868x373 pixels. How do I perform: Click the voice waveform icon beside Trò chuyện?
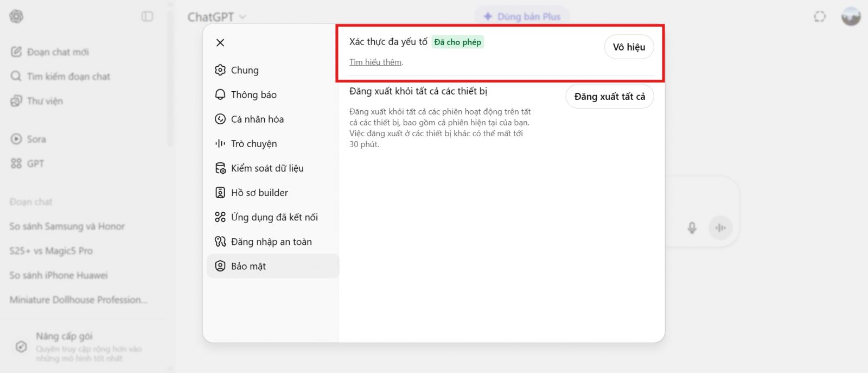(220, 143)
